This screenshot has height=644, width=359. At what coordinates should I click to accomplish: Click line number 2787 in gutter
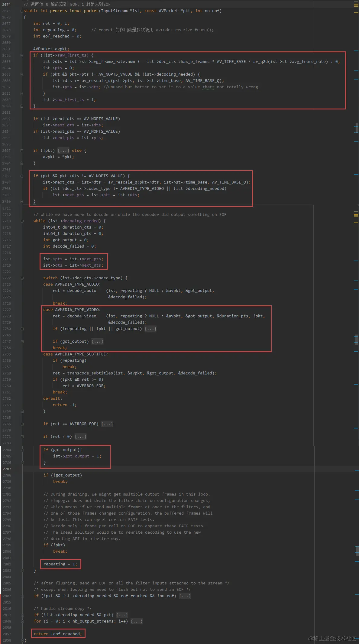click(x=7, y=469)
